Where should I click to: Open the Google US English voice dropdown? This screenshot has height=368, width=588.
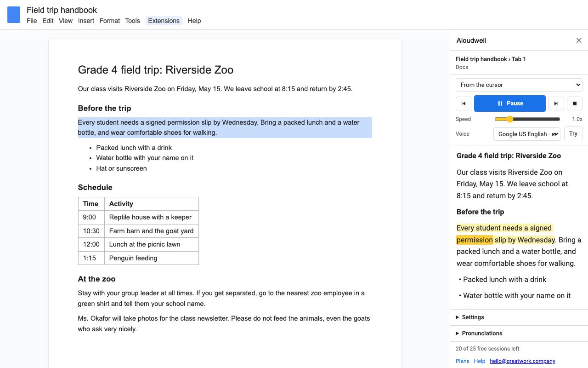coord(527,134)
